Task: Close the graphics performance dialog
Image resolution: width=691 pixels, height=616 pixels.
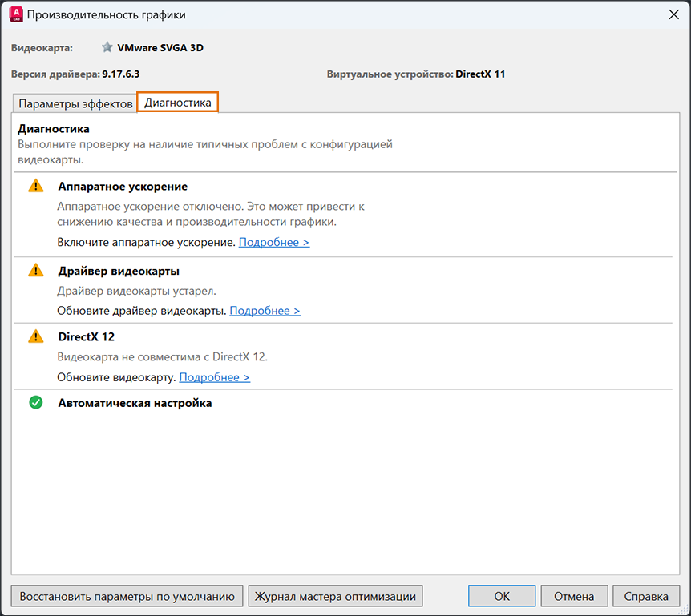Action: pos(673,14)
